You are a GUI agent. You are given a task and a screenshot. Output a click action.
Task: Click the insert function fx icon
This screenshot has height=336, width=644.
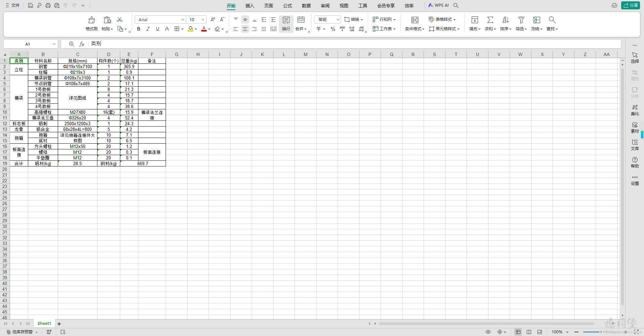[82, 44]
